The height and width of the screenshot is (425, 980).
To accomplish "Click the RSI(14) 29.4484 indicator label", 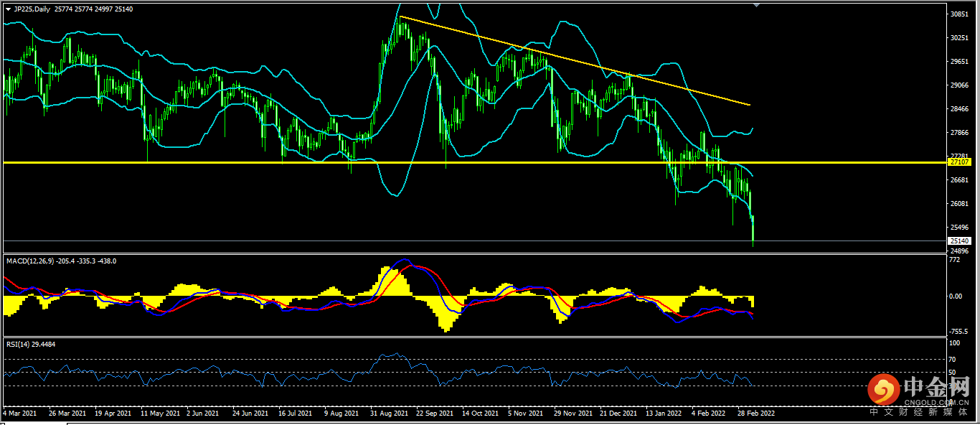I will tap(31, 345).
